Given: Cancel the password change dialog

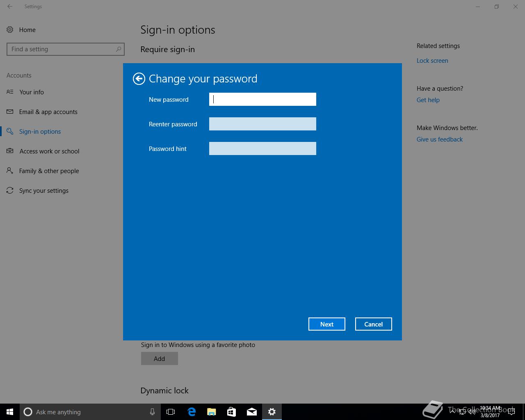Looking at the screenshot, I should coord(374,324).
